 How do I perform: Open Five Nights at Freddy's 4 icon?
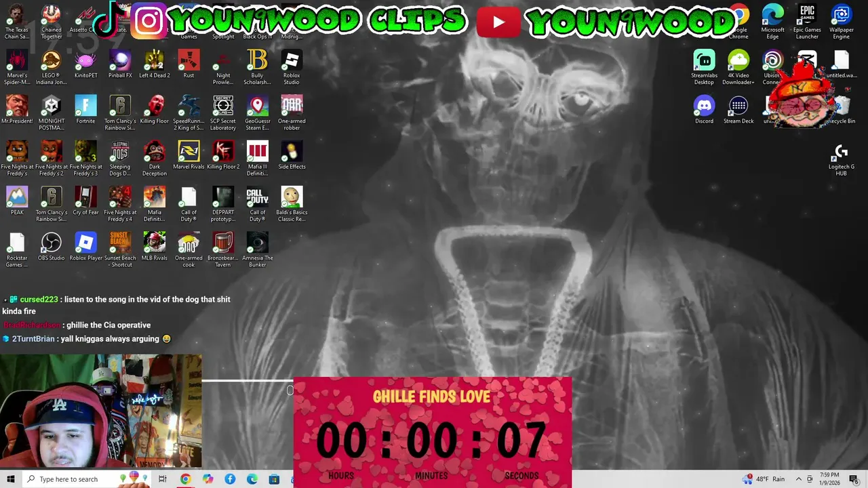[120, 204]
